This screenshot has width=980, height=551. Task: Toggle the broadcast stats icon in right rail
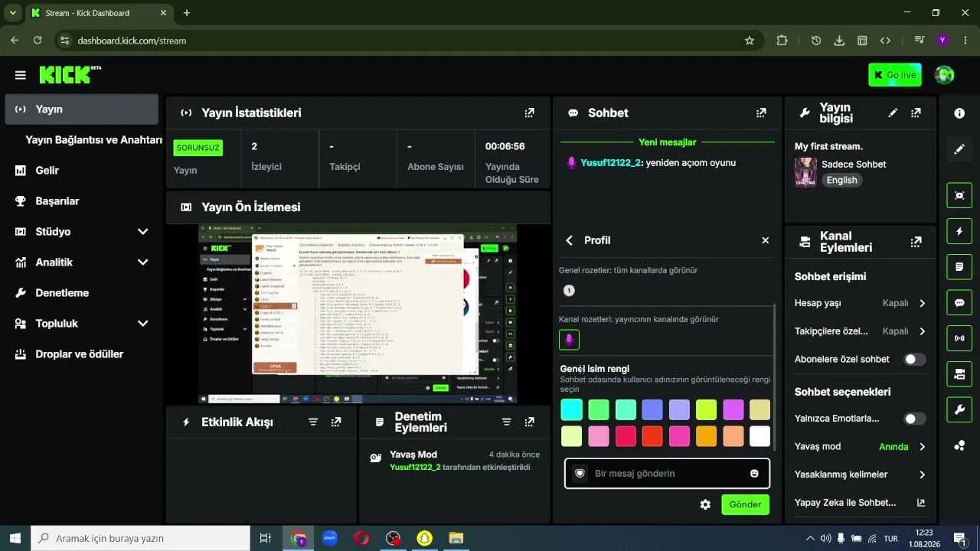coord(959,338)
